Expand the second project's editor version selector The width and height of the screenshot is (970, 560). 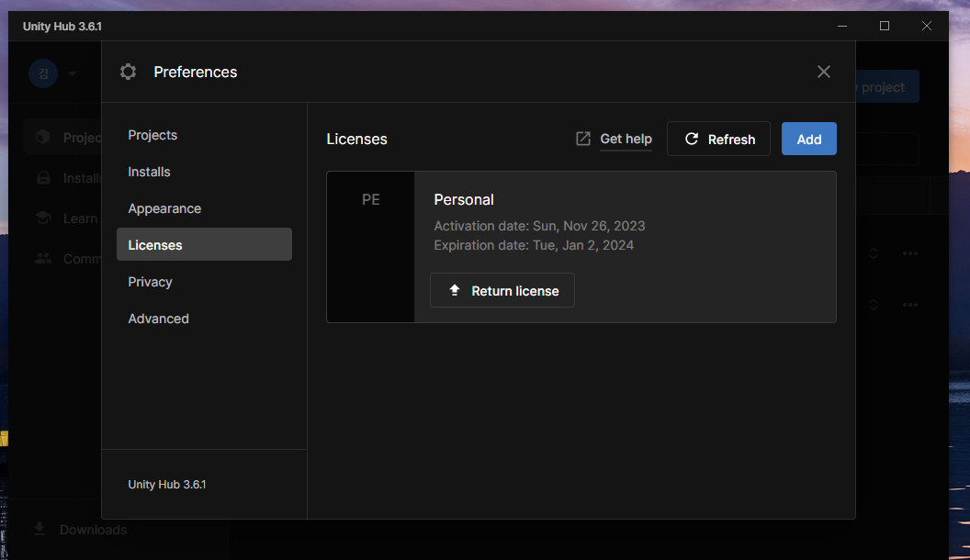pos(874,305)
